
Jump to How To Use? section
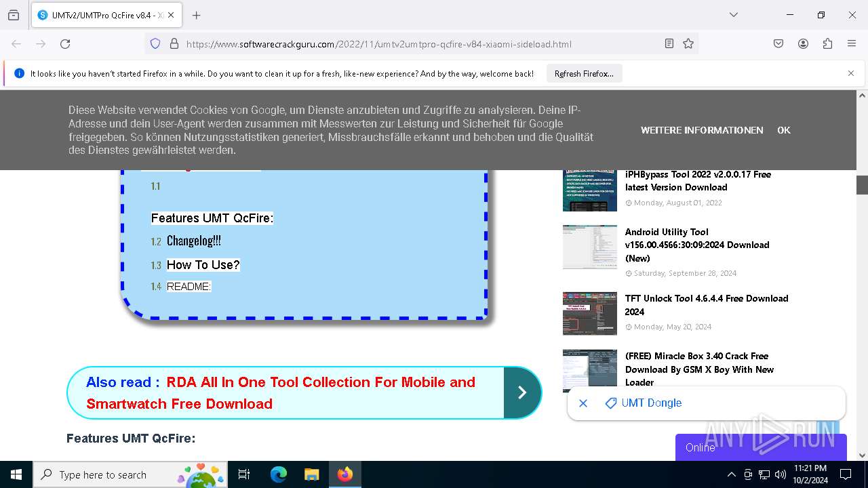203,264
